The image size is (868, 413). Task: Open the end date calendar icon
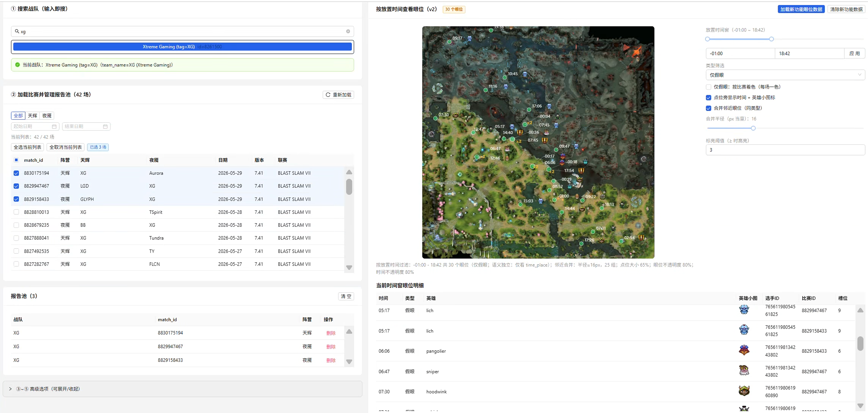pyautogui.click(x=105, y=127)
